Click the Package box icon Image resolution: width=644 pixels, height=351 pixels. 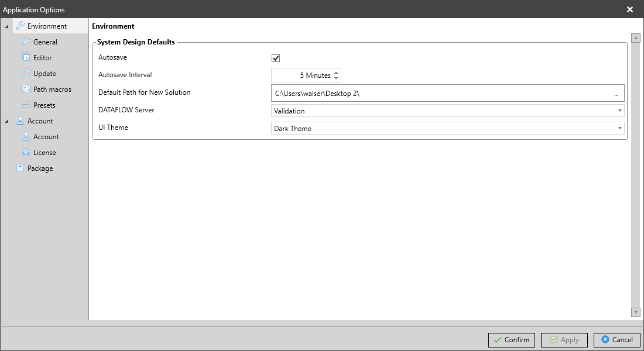(x=20, y=168)
